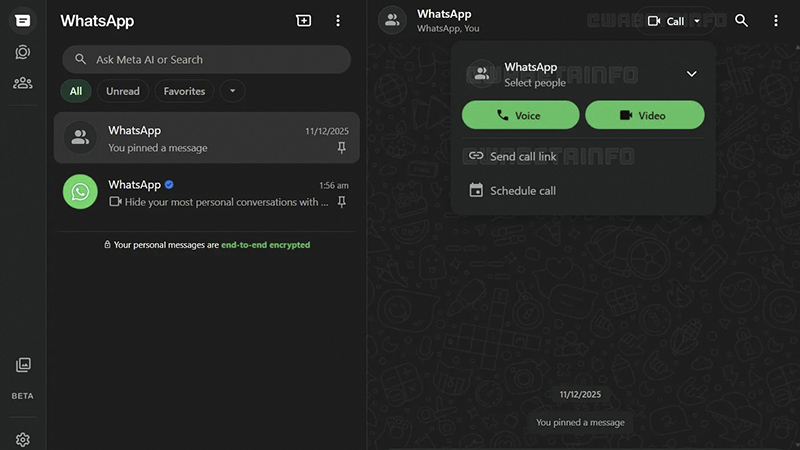Choose Send call link option
This screenshot has height=450, width=800.
coord(583,156)
